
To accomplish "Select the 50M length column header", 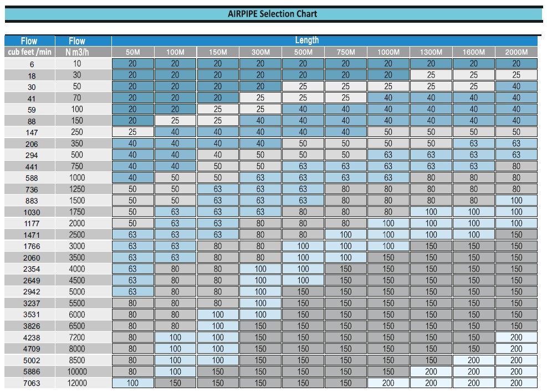I will 133,52.
